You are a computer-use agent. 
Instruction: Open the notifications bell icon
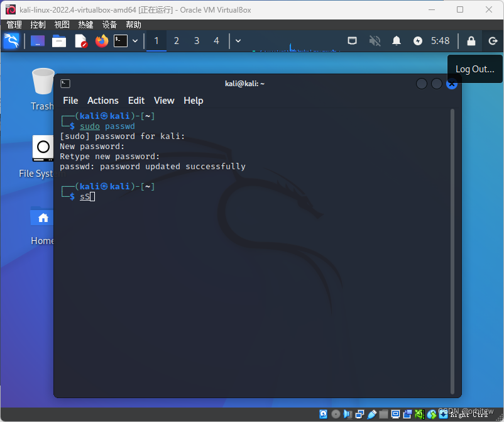tap(397, 41)
